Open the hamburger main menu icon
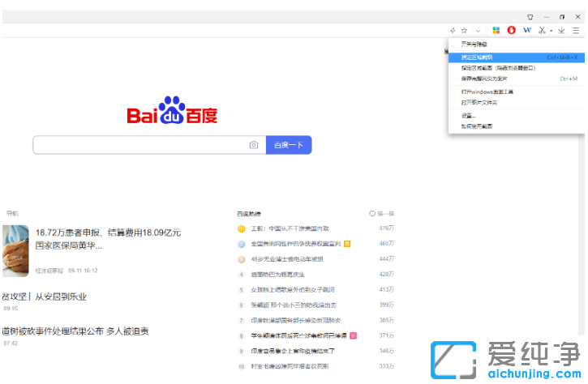 (576, 30)
